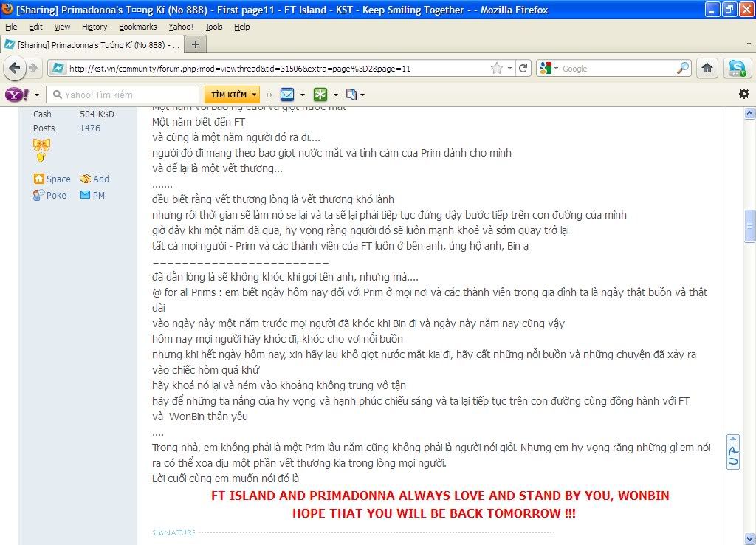Click the Firefox icon in the title bar
The width and height of the screenshot is (756, 545).
coord(7,9)
